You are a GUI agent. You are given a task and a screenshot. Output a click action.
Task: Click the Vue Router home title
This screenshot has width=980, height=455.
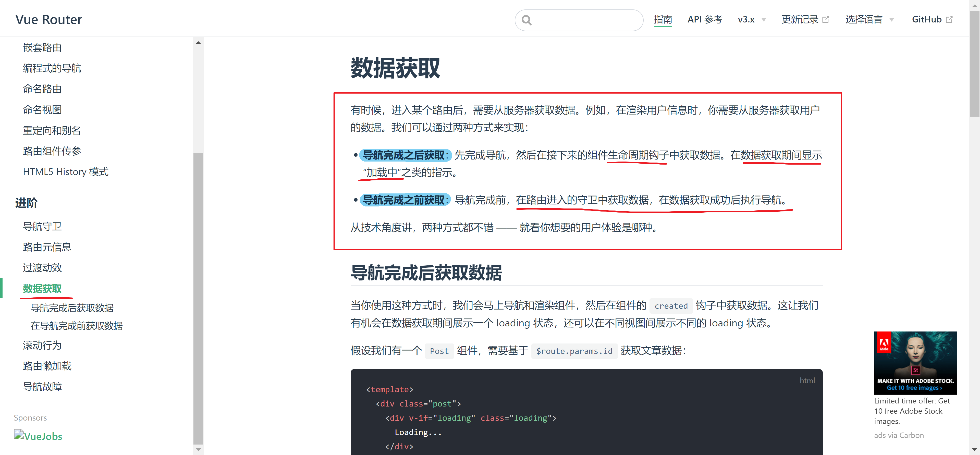point(49,20)
